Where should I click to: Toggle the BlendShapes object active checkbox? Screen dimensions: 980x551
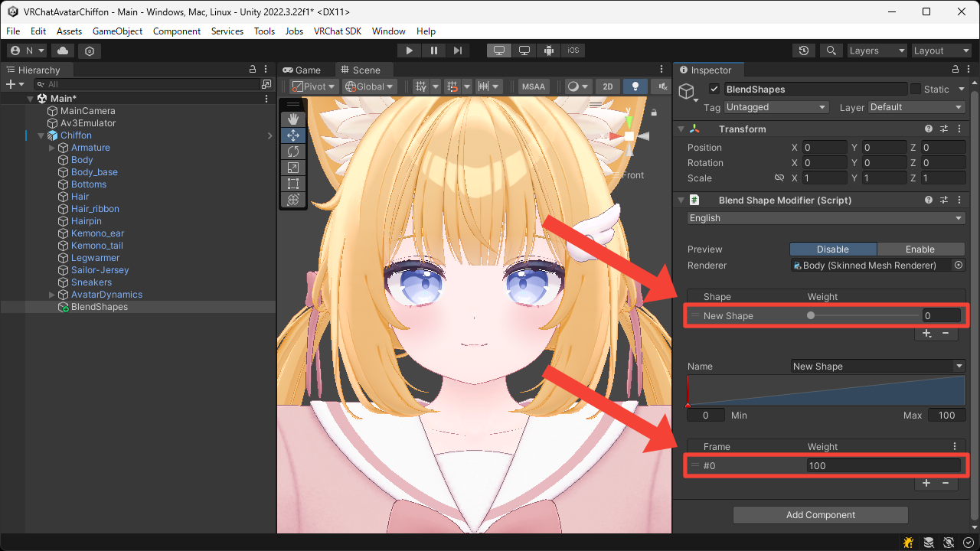pos(714,90)
